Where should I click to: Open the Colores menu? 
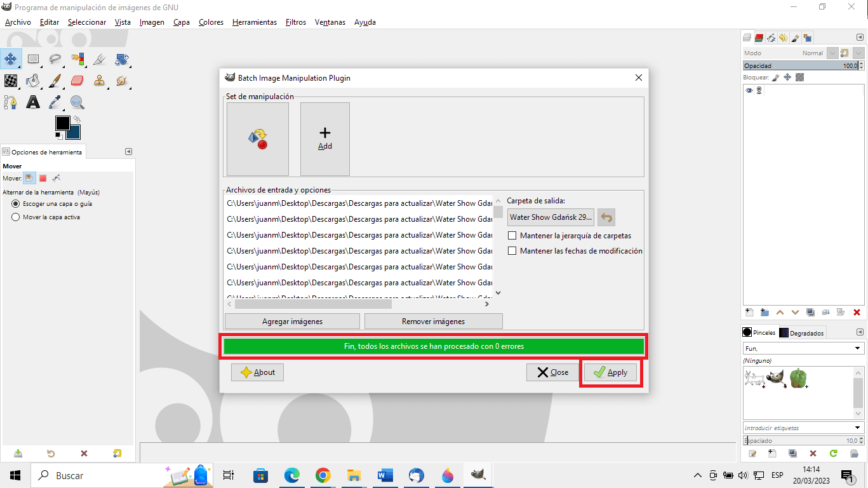pos(211,22)
